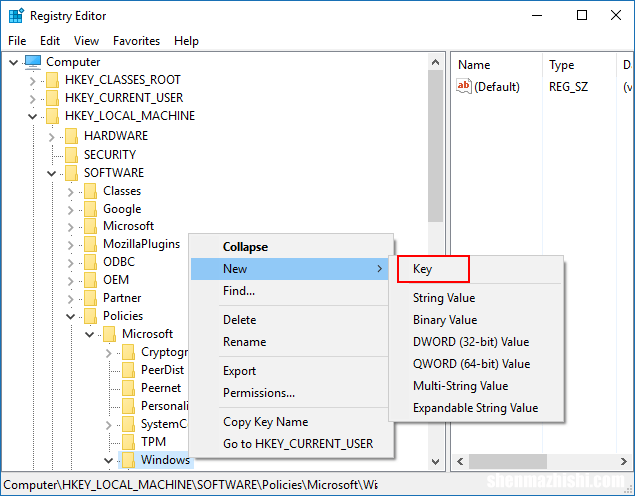Click the PeerDist folder icon

[x=128, y=369]
